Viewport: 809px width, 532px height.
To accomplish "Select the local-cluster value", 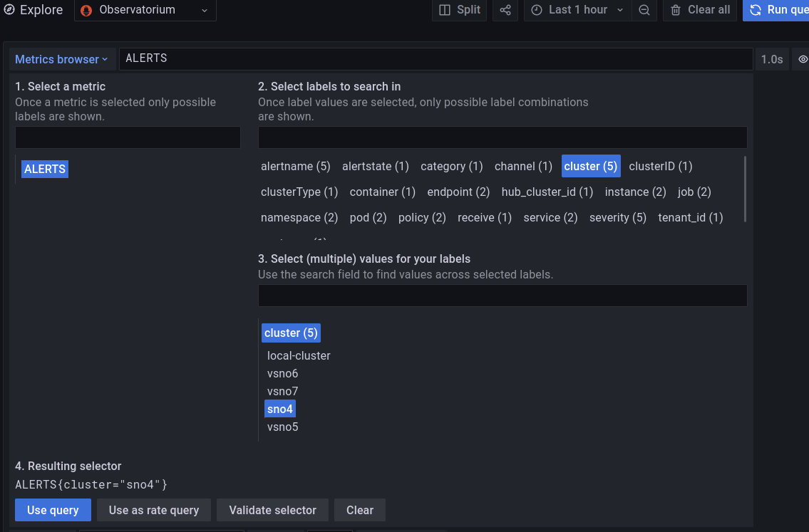I will pos(299,355).
